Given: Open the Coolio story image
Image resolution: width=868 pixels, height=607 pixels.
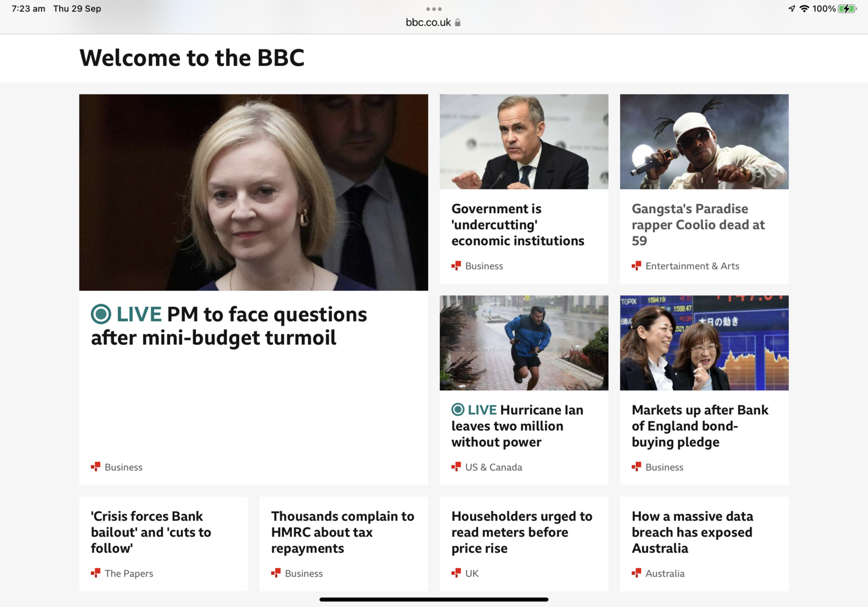Looking at the screenshot, I should (704, 142).
